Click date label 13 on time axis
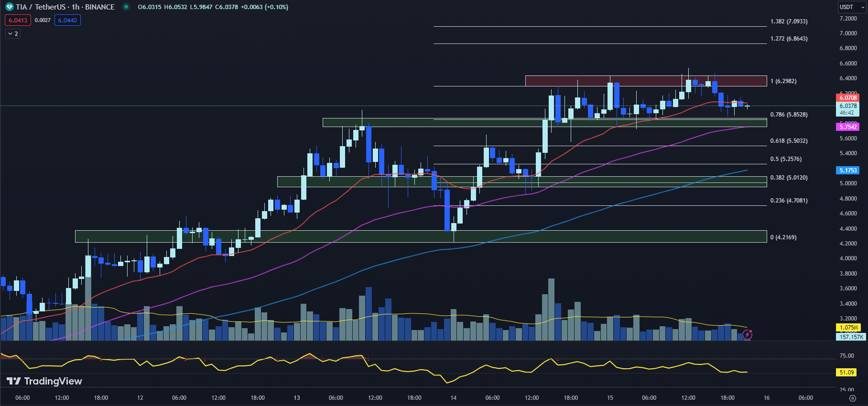 297,398
